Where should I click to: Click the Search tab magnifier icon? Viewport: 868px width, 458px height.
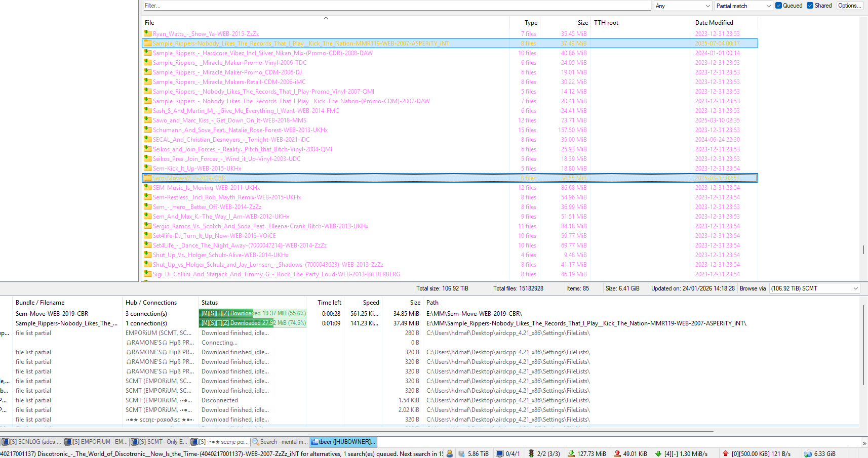[256, 442]
